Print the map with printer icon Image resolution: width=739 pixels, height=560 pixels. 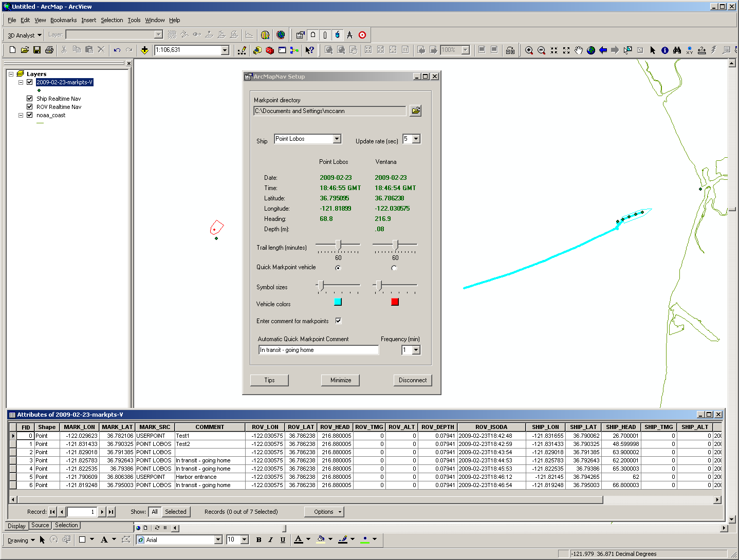pos(49,50)
